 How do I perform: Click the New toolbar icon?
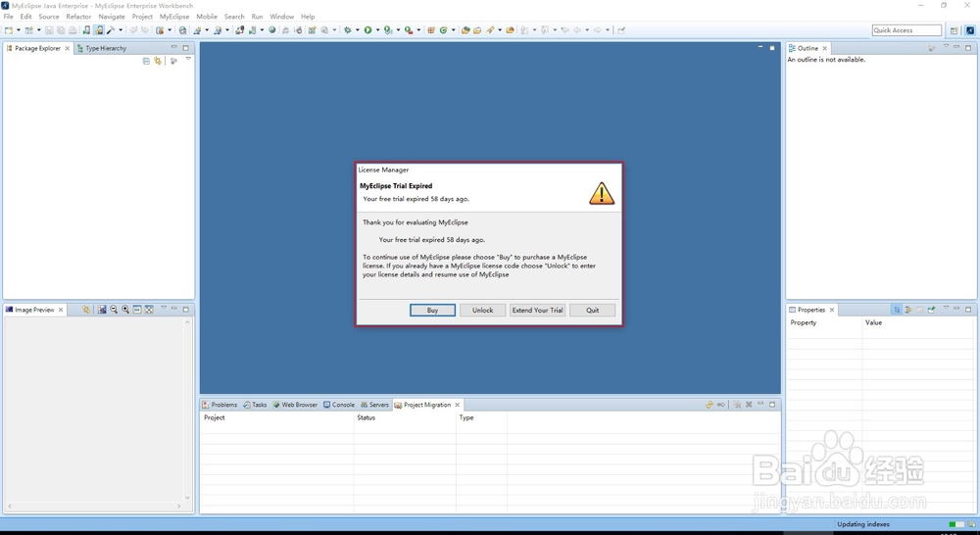click(x=8, y=30)
